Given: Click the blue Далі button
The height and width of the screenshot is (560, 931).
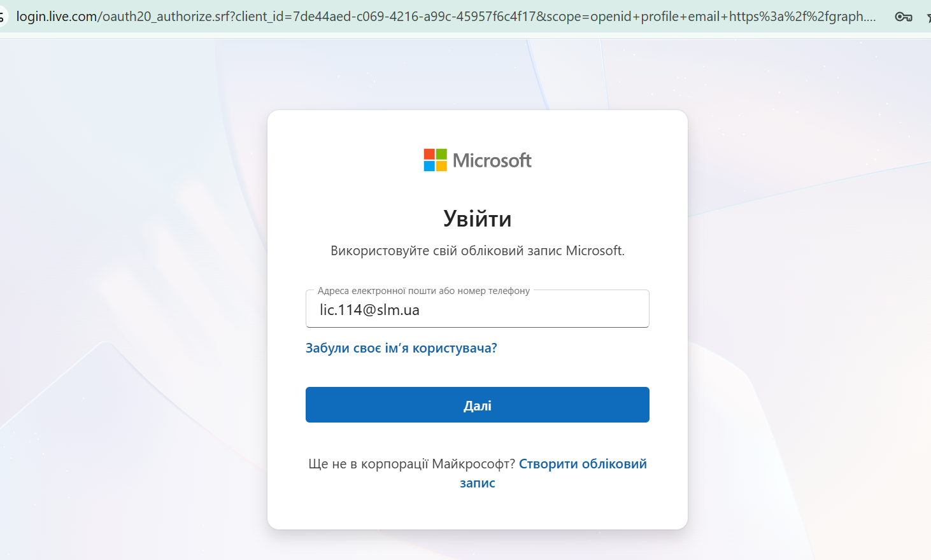Looking at the screenshot, I should click(478, 405).
